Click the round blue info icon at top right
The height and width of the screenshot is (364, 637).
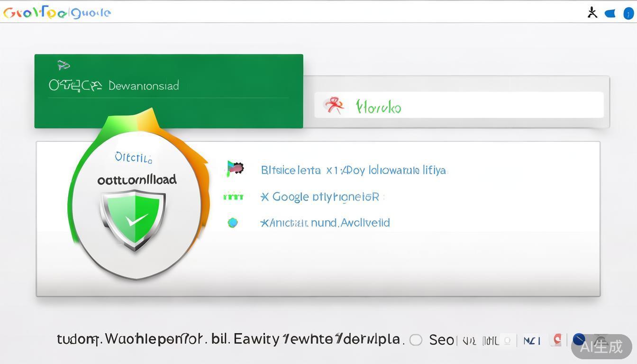click(x=628, y=13)
